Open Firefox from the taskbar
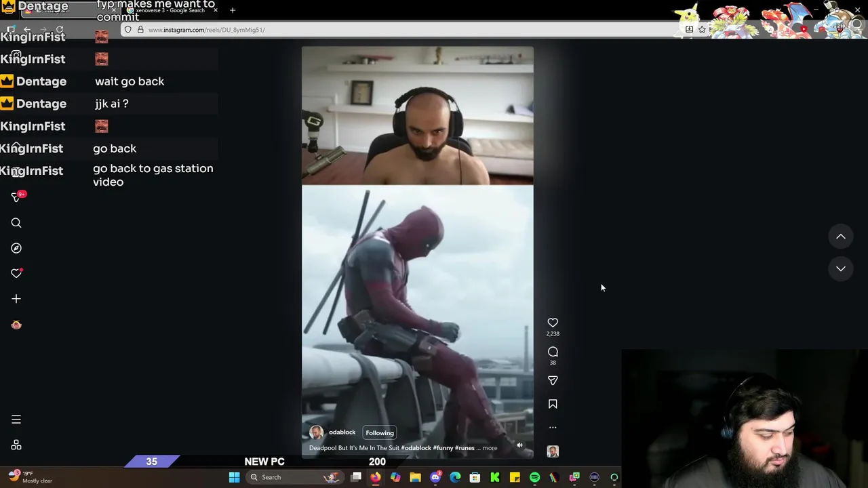Image resolution: width=868 pixels, height=488 pixels. pos(375,477)
